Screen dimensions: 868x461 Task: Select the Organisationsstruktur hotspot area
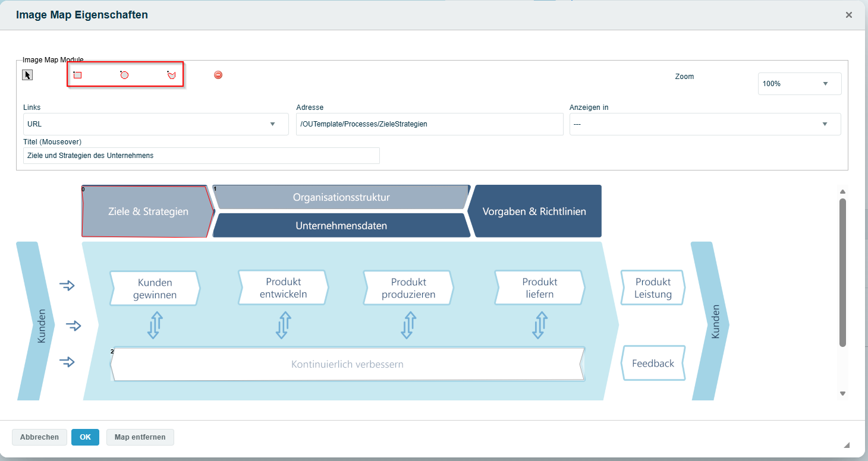tap(341, 197)
